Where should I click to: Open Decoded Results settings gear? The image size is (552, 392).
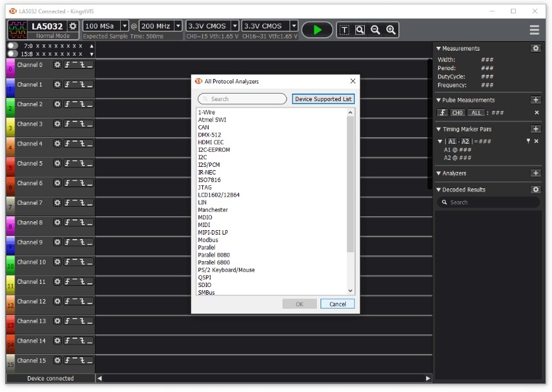click(536, 190)
